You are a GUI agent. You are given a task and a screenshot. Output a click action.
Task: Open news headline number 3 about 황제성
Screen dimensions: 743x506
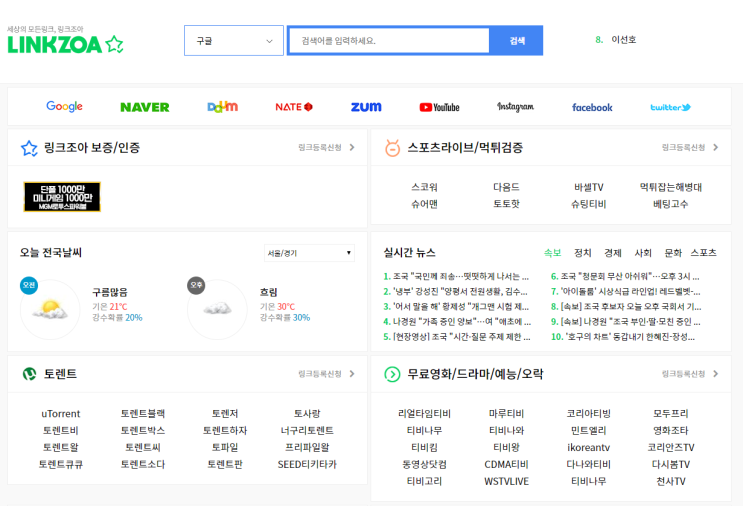click(456, 307)
